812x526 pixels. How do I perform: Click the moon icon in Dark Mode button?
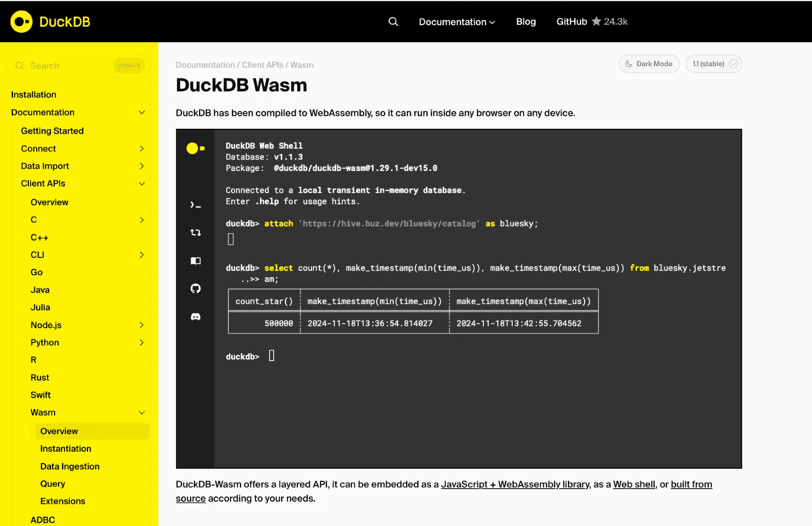tap(628, 64)
